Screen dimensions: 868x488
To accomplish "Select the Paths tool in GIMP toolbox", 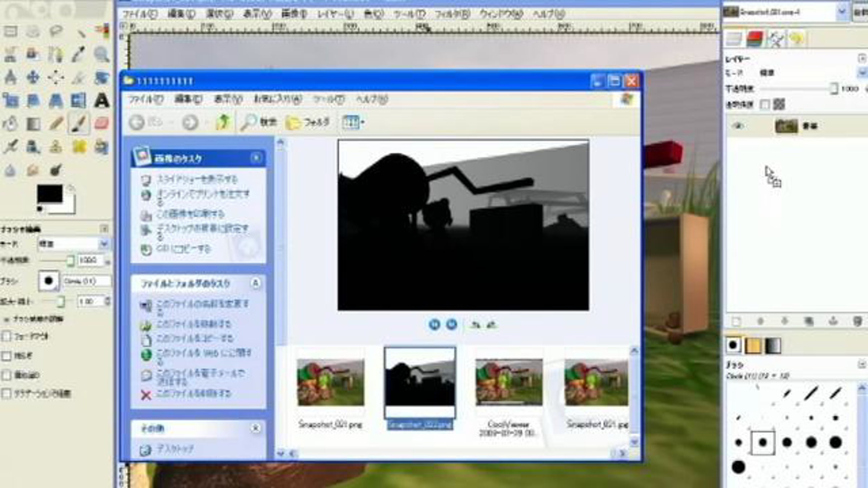I will coord(56,55).
